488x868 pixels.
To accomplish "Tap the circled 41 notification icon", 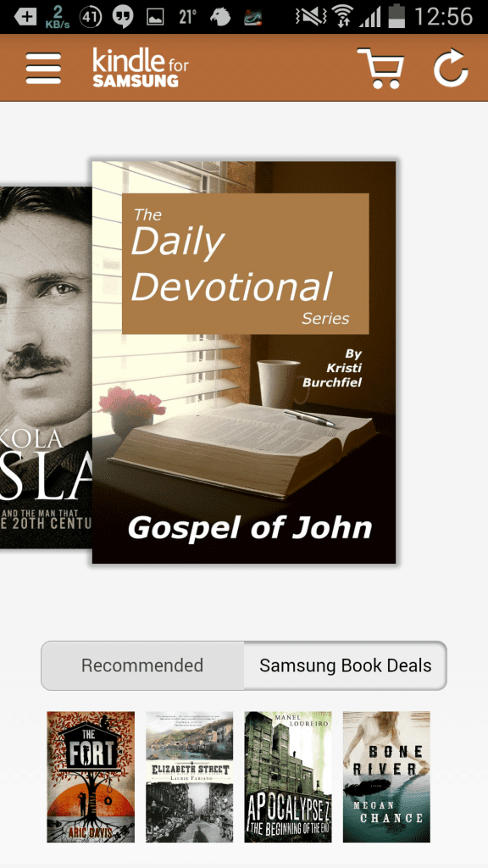I will 91,17.
